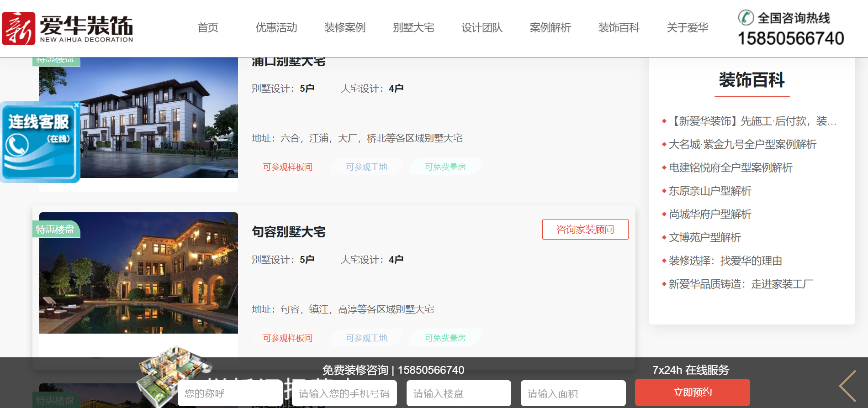The width and height of the screenshot is (868, 408).
Task: Close the 连线客服 floating widget
Action: [77, 105]
